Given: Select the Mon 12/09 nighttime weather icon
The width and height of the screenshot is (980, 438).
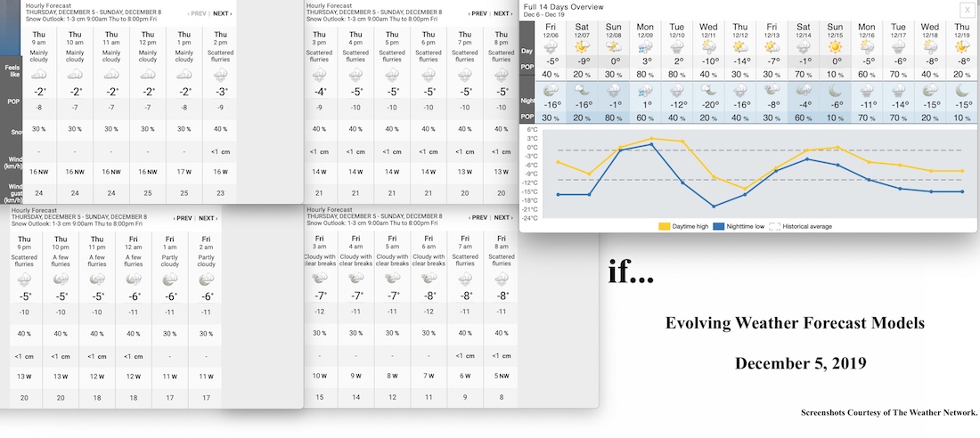Looking at the screenshot, I should click(645, 90).
